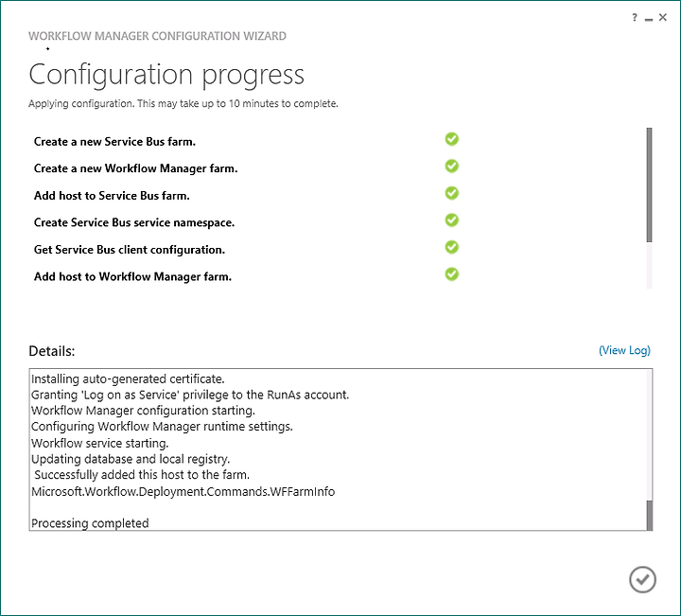Minimize the configuration wizard window

pyautogui.click(x=649, y=18)
